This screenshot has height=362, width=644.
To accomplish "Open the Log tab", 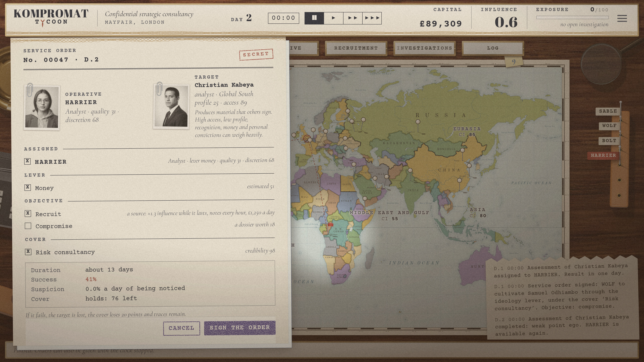I will (493, 48).
